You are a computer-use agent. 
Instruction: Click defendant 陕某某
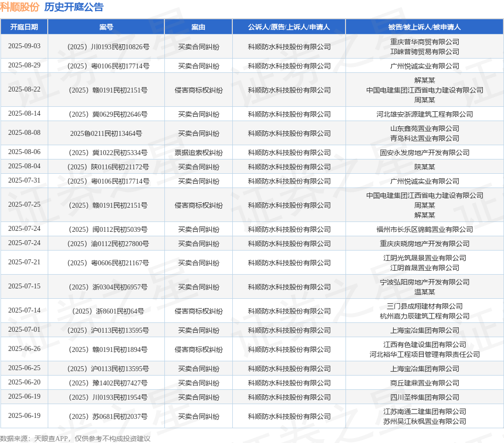[x=425, y=167]
